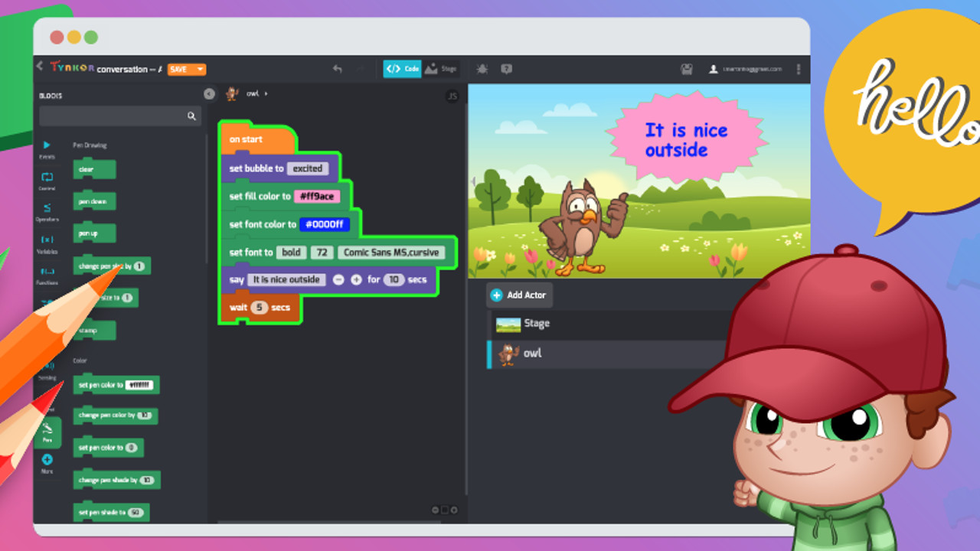Viewport: 980px width, 551px height.
Task: Click the change pen shade by block
Action: [x=116, y=481]
